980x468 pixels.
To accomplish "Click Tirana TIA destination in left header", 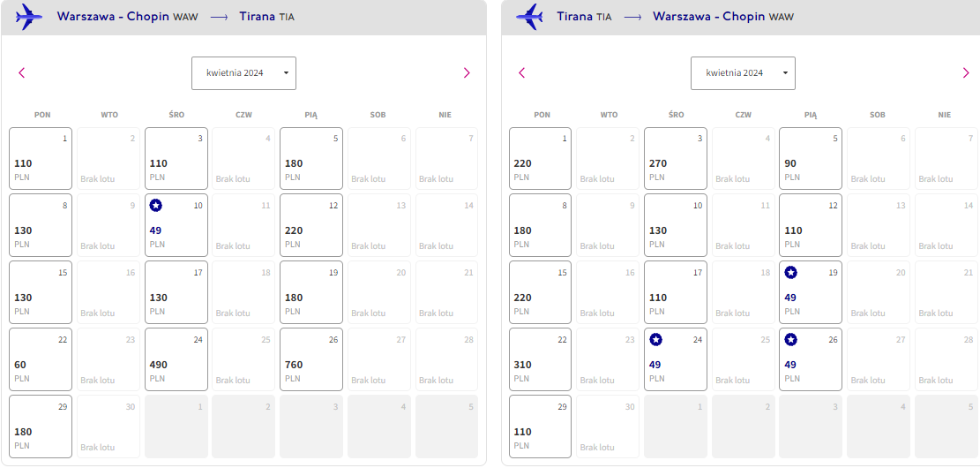I will point(267,17).
